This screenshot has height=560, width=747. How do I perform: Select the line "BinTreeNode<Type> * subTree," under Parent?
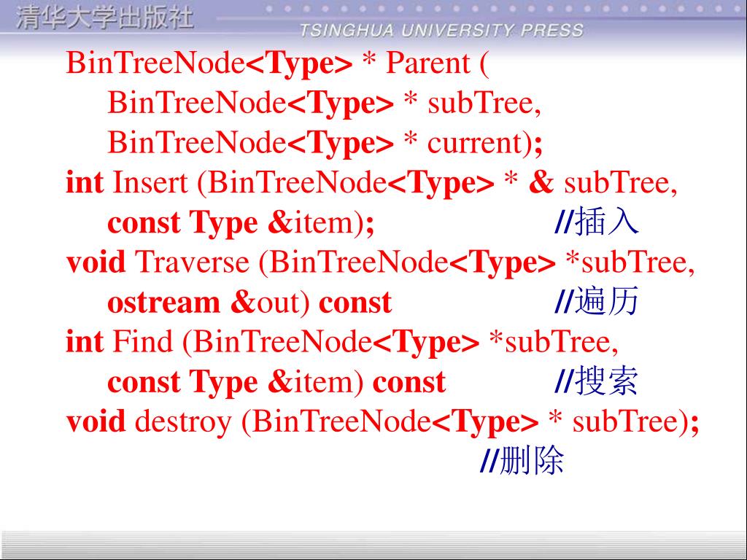pyautogui.click(x=325, y=104)
